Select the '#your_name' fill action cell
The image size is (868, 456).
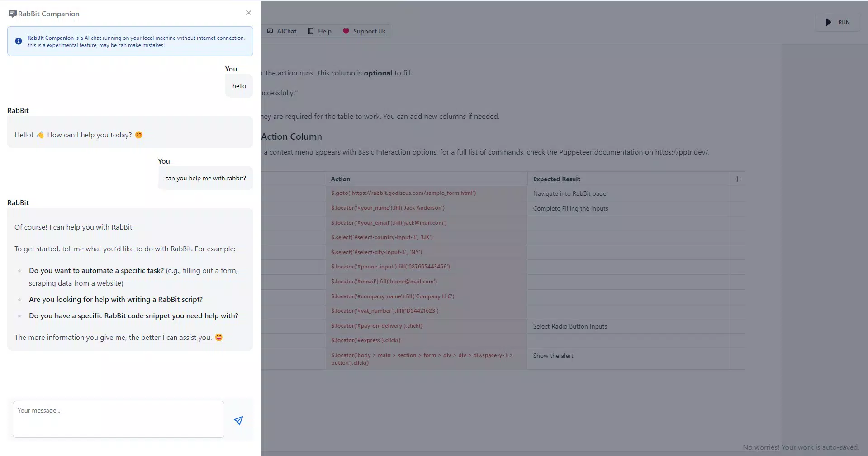[426, 208]
